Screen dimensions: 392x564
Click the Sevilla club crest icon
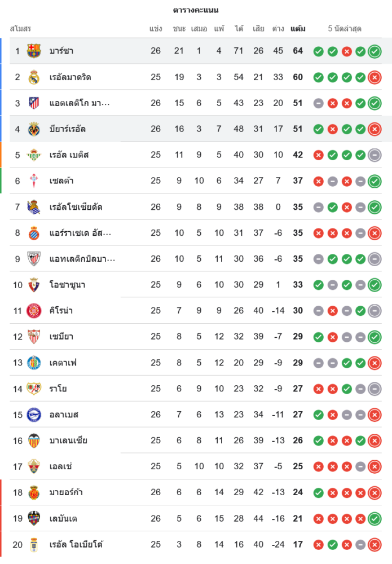point(34,337)
